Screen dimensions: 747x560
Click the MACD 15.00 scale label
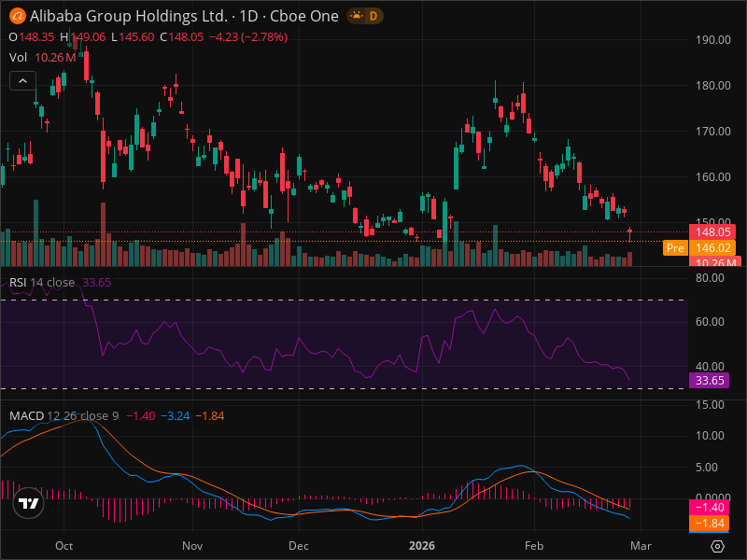pyautogui.click(x=710, y=405)
